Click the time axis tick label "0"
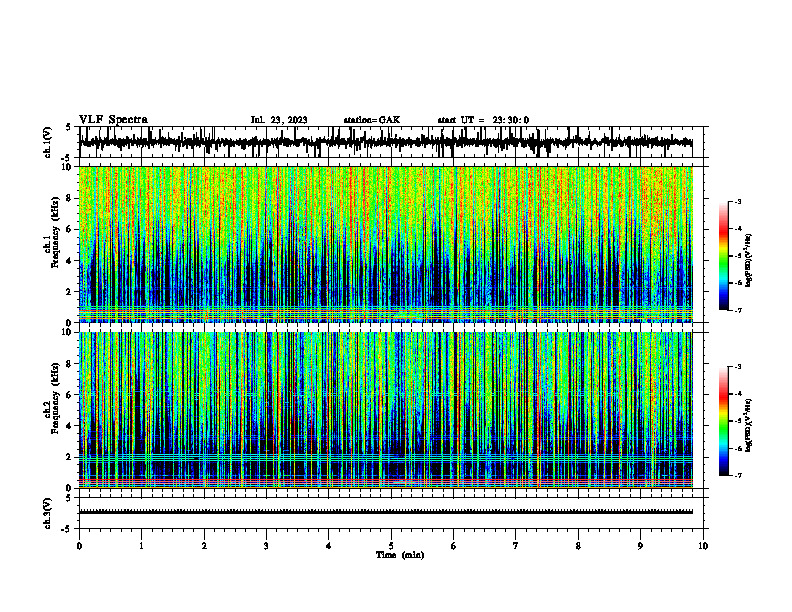The image size is (792, 612). (79, 546)
